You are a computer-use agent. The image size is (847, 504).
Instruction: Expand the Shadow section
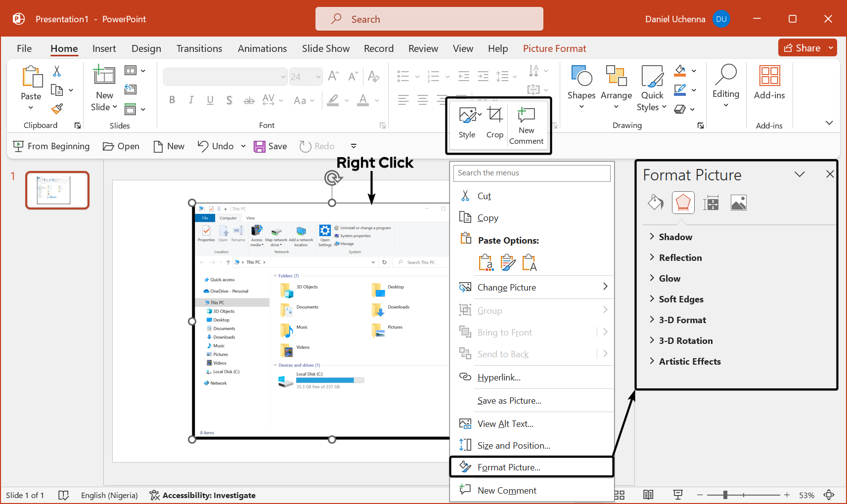pos(675,237)
